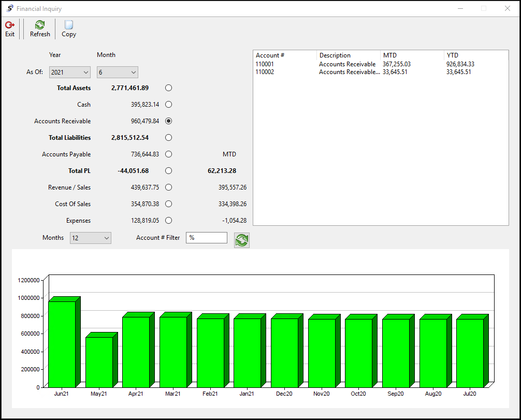Sort by the Description column header

(x=348, y=55)
